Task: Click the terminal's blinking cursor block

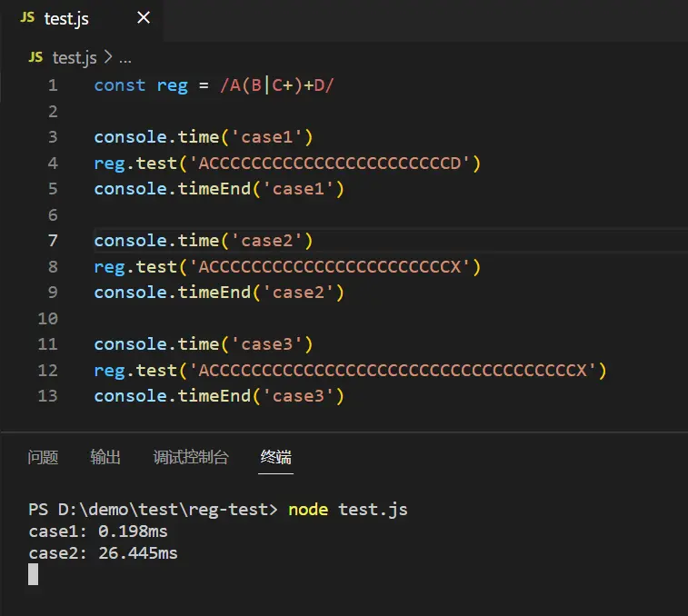Action: [x=34, y=574]
